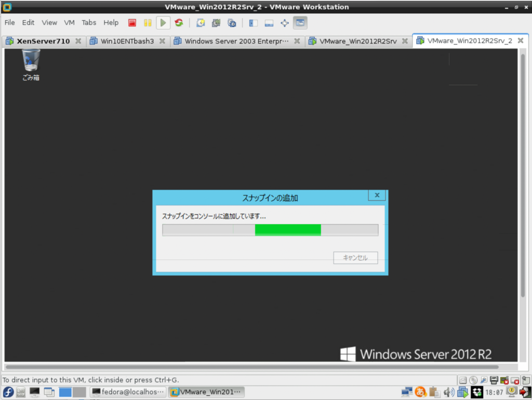The height and width of the screenshot is (400, 532).
Task: Click the キャンセル button in the dialog
Action: click(x=355, y=257)
